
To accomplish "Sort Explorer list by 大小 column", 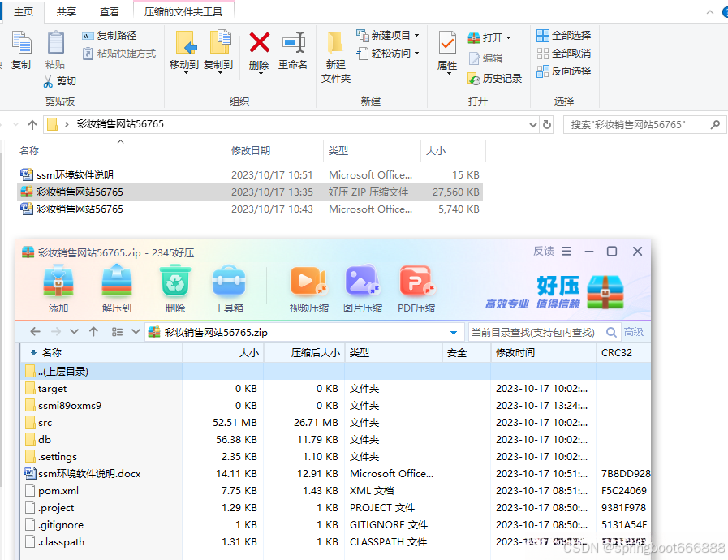I will point(453,150).
